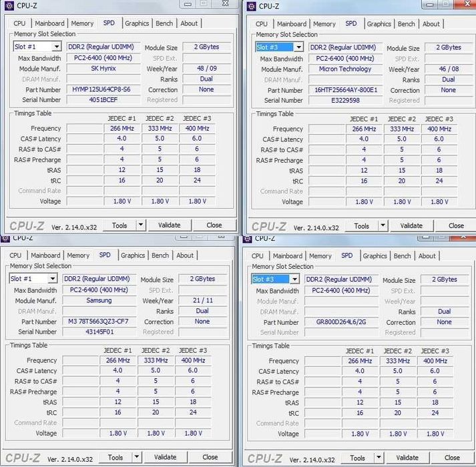
Task: Click the part number M3 78T5663QZ3-CF7
Action: pos(99,322)
